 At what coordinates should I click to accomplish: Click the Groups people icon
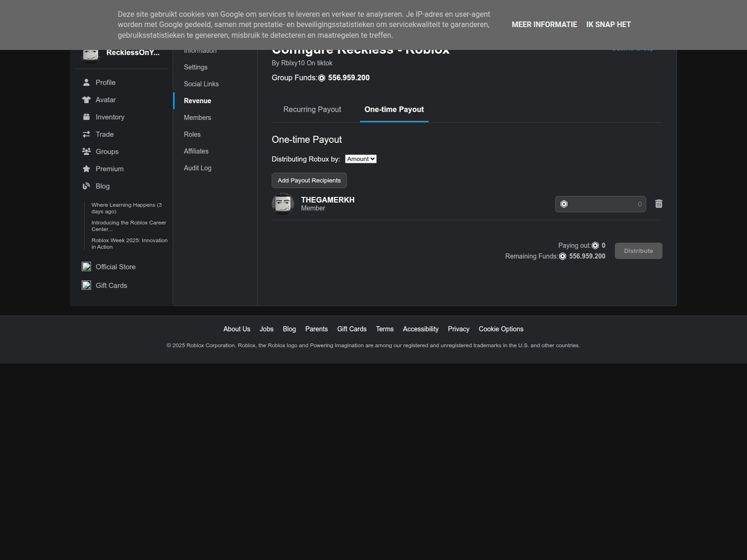[86, 152]
